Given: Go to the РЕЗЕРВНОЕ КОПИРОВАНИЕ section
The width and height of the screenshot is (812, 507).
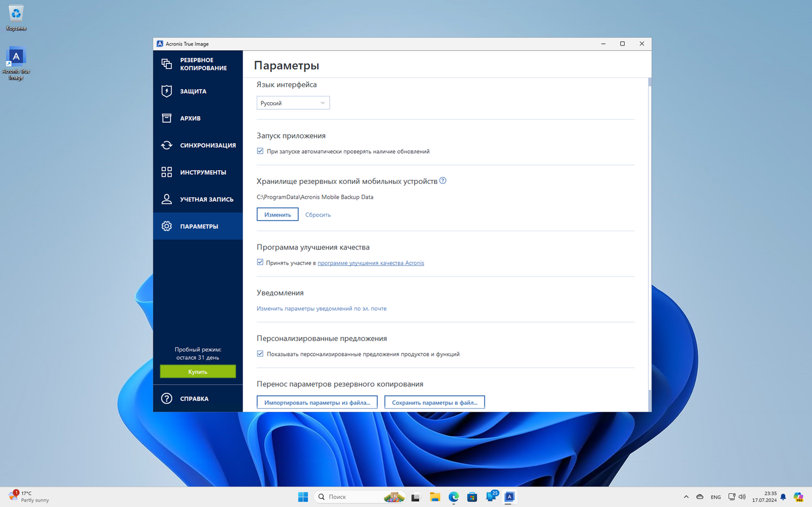Looking at the screenshot, I should pyautogui.click(x=198, y=64).
